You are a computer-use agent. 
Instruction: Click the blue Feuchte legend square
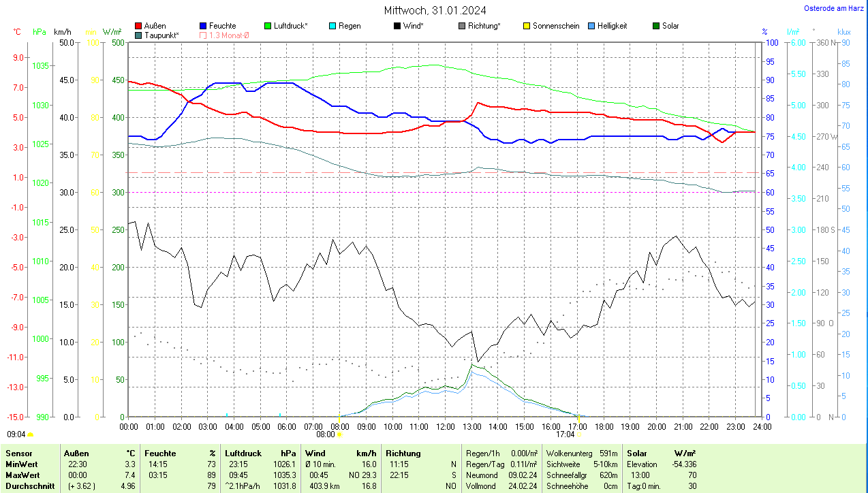pyautogui.click(x=204, y=26)
